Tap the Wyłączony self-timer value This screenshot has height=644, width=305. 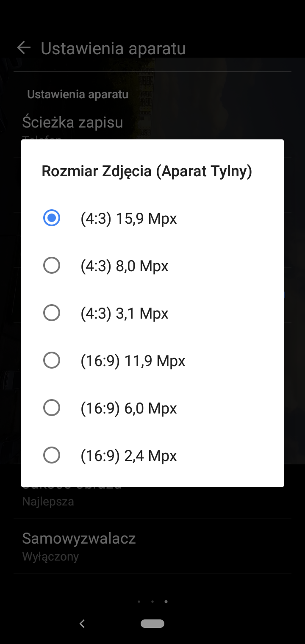[x=50, y=556]
